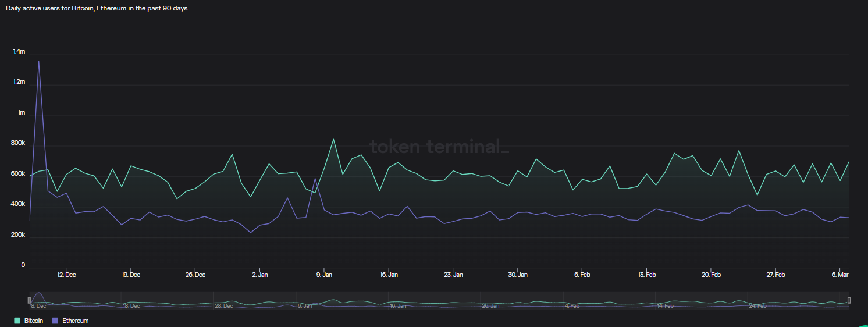Viewport: 868px width, 327px height.
Task: Click the 12. Dec x-axis label
Action: click(x=66, y=275)
